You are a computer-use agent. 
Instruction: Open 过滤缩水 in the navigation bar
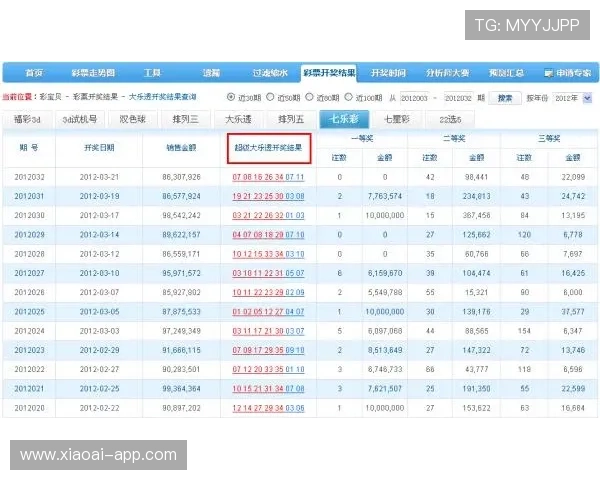click(270, 73)
